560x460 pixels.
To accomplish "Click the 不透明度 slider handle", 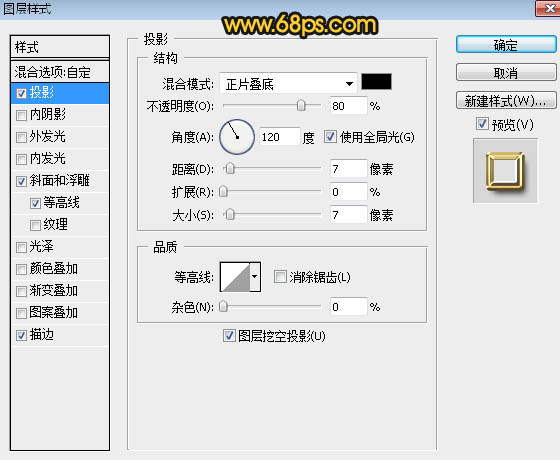I will [x=301, y=105].
